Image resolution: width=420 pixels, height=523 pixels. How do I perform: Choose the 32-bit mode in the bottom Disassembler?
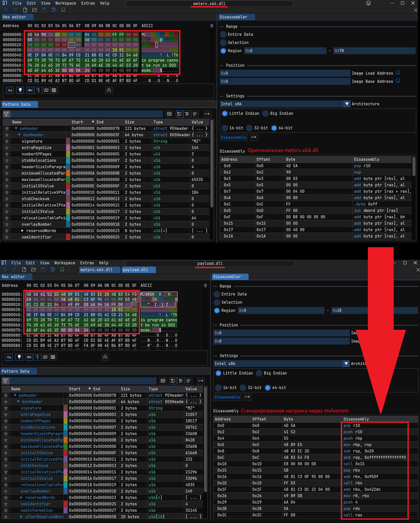pyautogui.click(x=243, y=388)
